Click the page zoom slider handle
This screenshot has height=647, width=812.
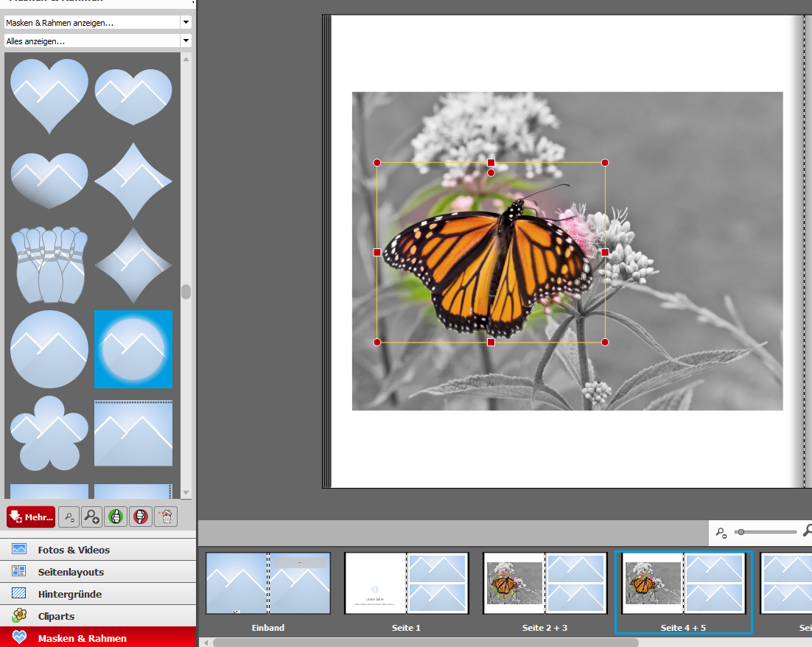740,532
